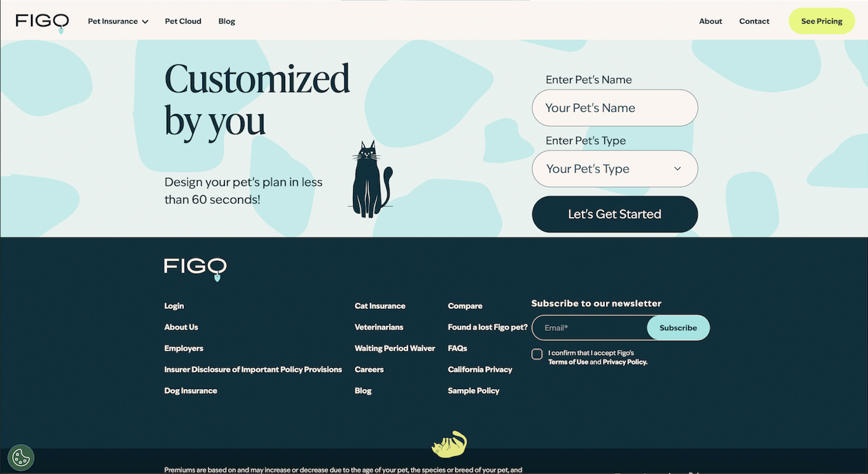This screenshot has width=868, height=474.
Task: Click the See Pricing button
Action: click(821, 21)
